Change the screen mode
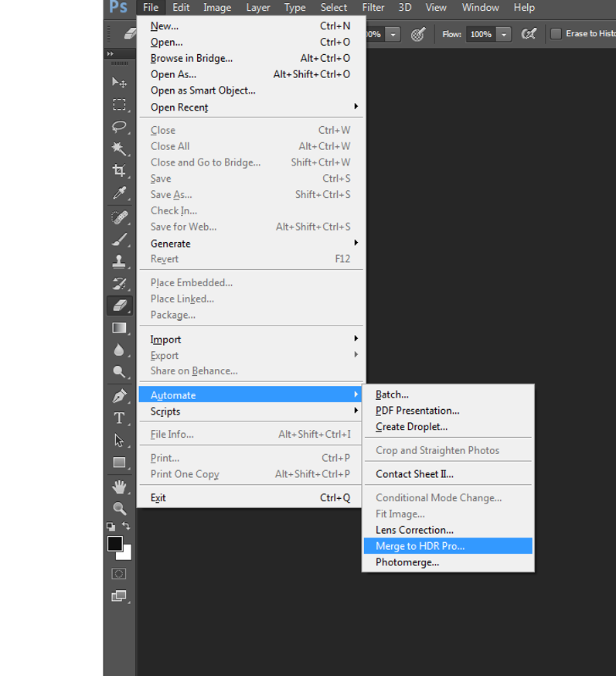This screenshot has width=616, height=676. click(x=119, y=596)
